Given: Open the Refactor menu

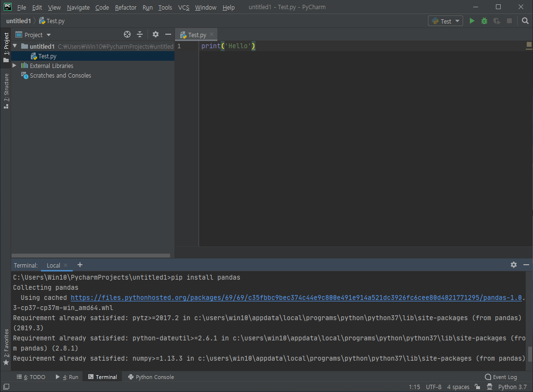Looking at the screenshot, I should click(x=125, y=7).
